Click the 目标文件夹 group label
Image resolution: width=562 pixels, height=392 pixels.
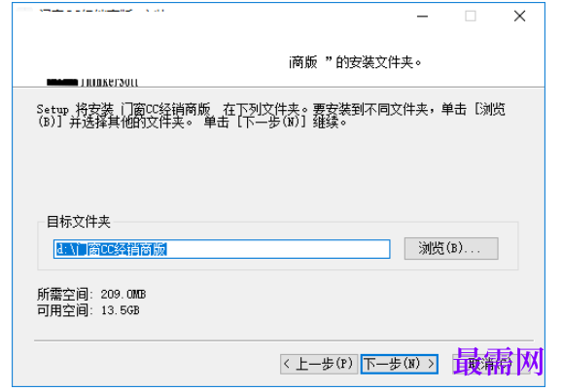point(78,222)
